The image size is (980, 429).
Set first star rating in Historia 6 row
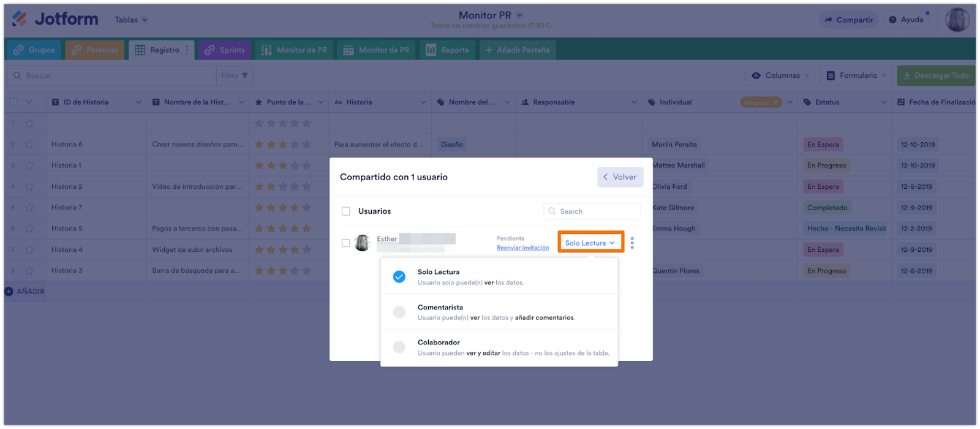click(259, 145)
